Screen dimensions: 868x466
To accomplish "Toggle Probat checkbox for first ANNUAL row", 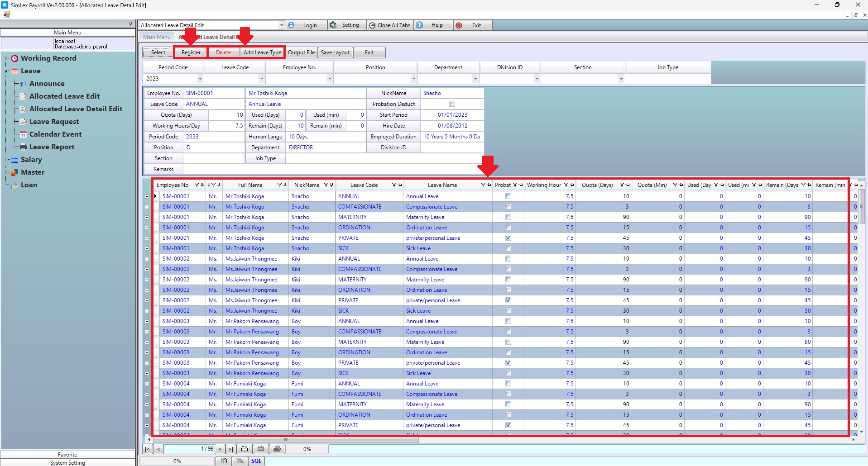I will (x=508, y=196).
